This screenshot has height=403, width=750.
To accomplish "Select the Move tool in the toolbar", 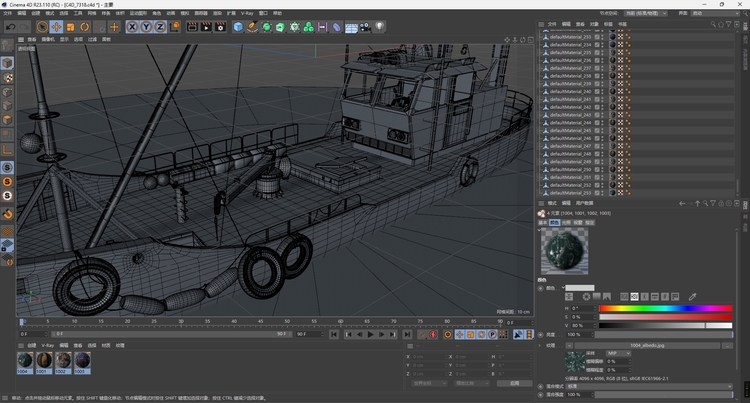I will tap(56, 27).
